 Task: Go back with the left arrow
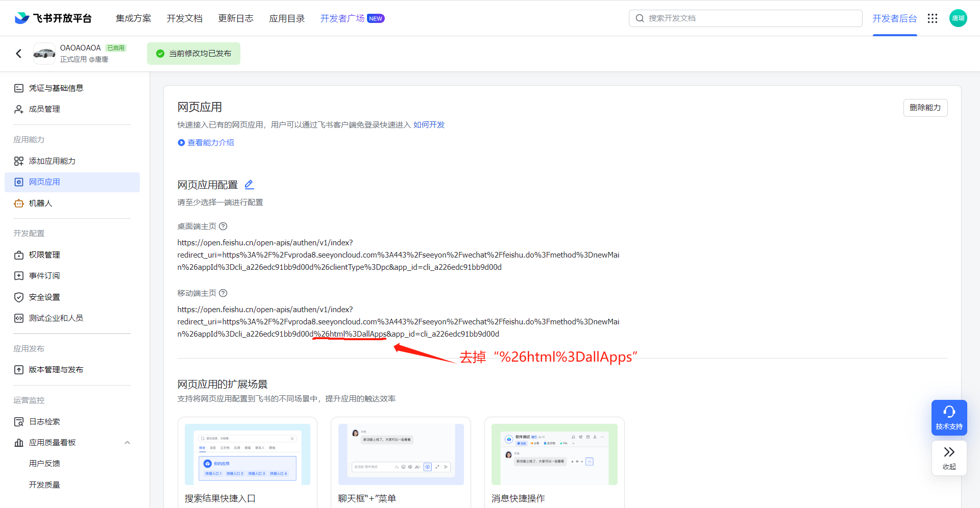pyautogui.click(x=19, y=54)
